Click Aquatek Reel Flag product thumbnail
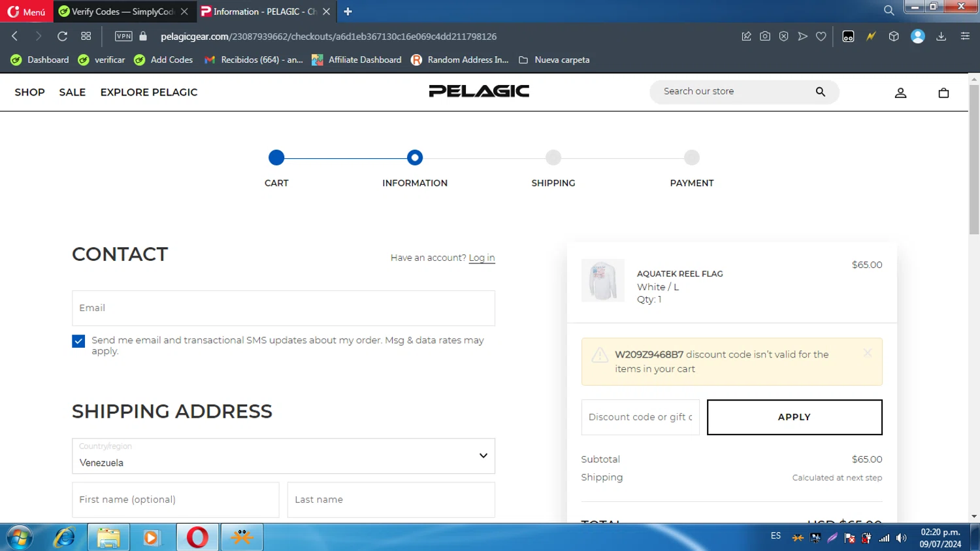Image resolution: width=980 pixels, height=551 pixels. pos(602,280)
